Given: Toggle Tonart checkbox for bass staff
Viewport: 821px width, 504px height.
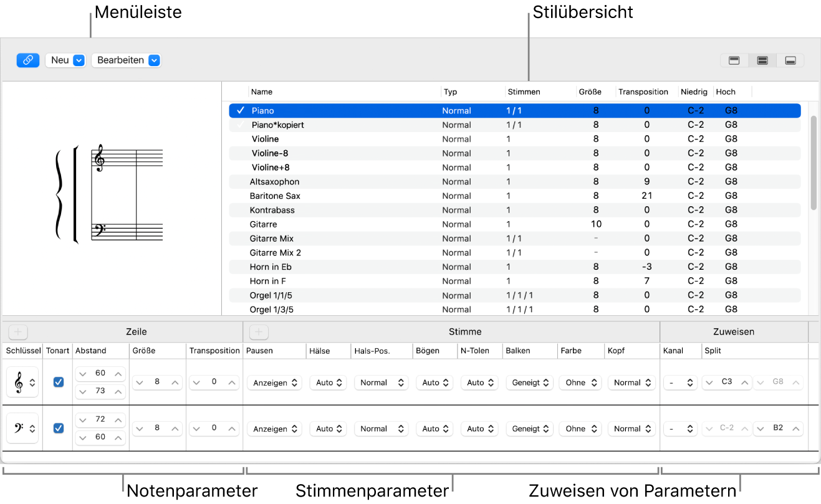Looking at the screenshot, I should point(59,428).
